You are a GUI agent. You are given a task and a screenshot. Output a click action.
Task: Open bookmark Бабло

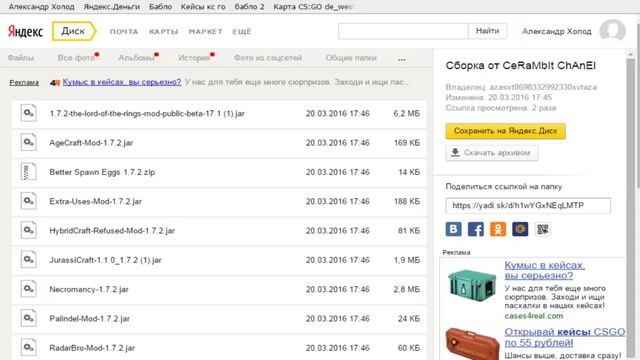160,7
